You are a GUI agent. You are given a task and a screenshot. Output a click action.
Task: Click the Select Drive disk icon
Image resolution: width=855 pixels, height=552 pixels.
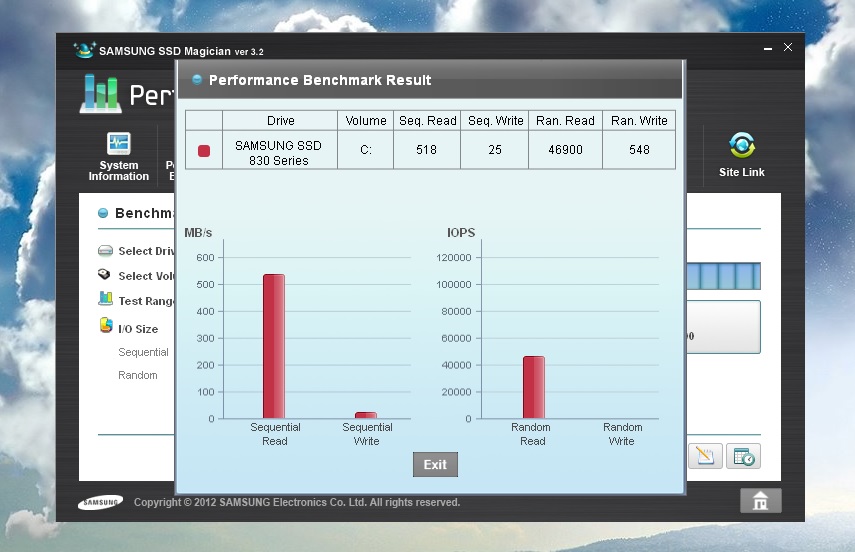click(x=105, y=251)
